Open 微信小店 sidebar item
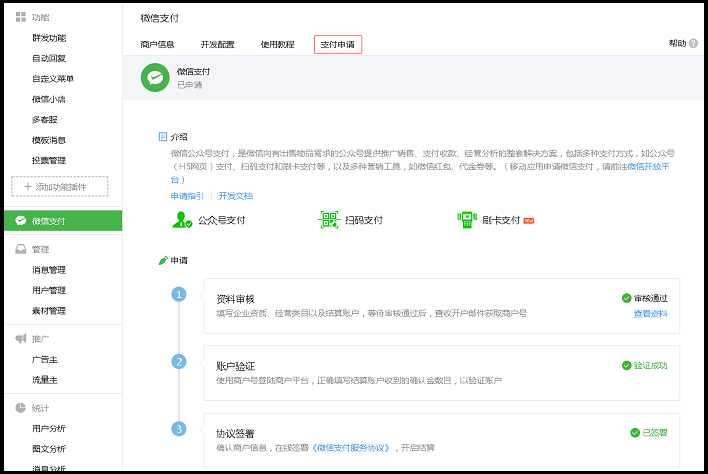The width and height of the screenshot is (708, 474). pyautogui.click(x=49, y=99)
